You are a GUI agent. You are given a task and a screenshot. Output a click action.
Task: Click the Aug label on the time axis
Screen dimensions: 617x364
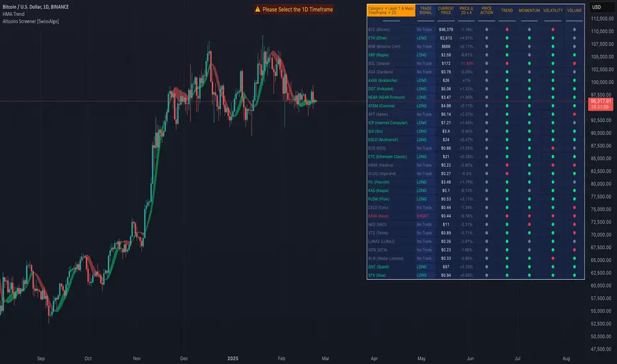(x=566, y=359)
